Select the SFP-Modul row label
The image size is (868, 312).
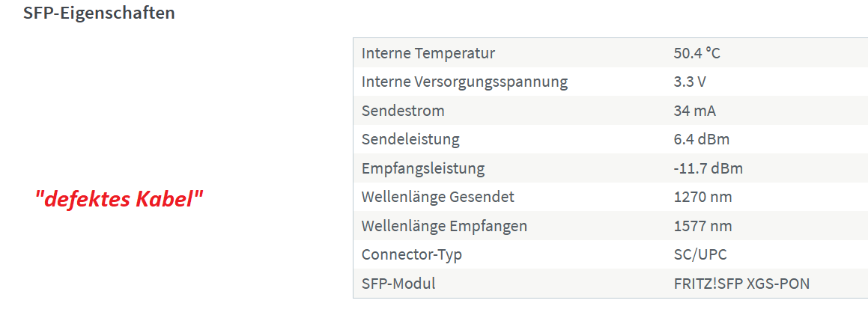(398, 284)
